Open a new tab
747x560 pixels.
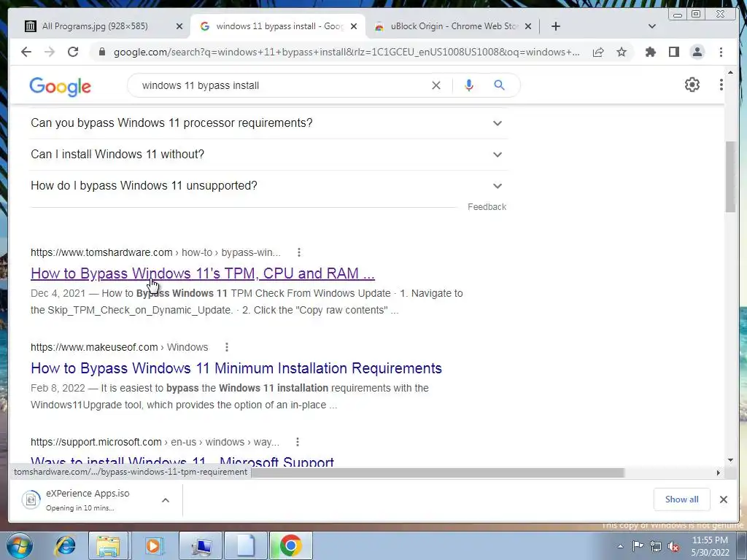(x=555, y=26)
